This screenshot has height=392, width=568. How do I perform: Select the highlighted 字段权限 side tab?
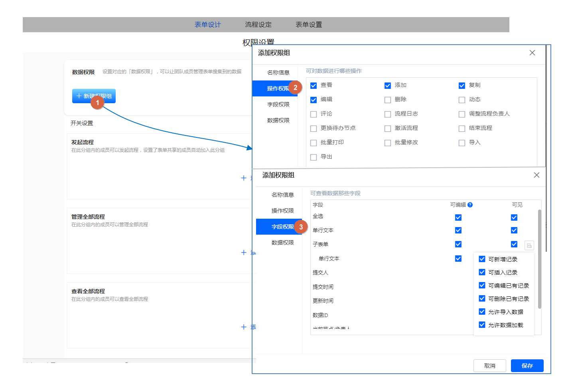[279, 227]
